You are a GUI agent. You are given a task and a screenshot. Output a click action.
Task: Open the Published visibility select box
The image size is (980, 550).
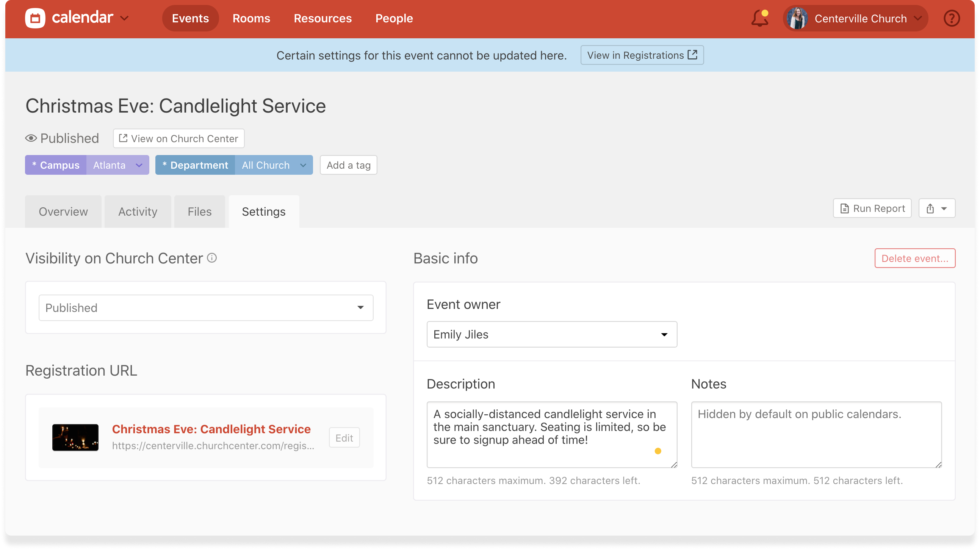pyautogui.click(x=206, y=307)
